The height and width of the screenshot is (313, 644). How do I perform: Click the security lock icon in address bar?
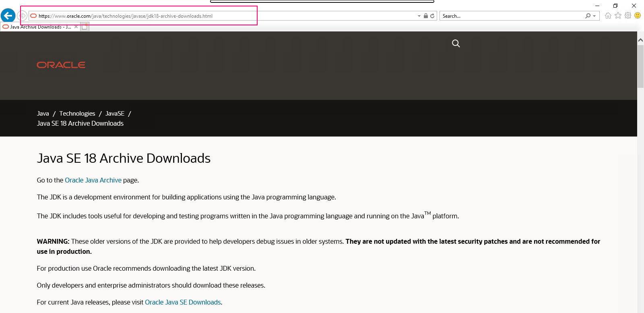(x=426, y=16)
